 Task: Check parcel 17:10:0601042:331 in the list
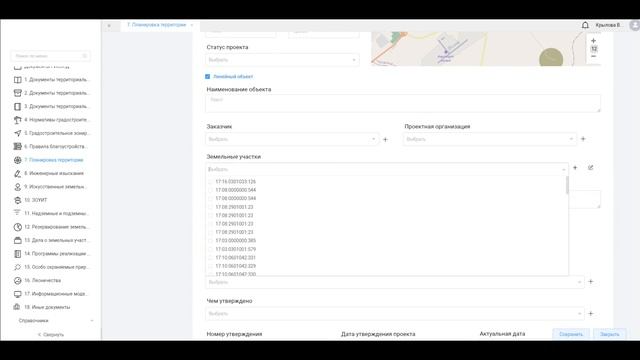click(211, 258)
